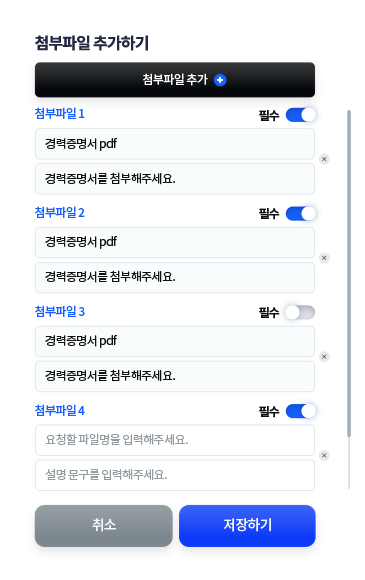The image size is (365, 580).
Task: Focus the 첨부파일 1 file name field
Action: coord(175,144)
